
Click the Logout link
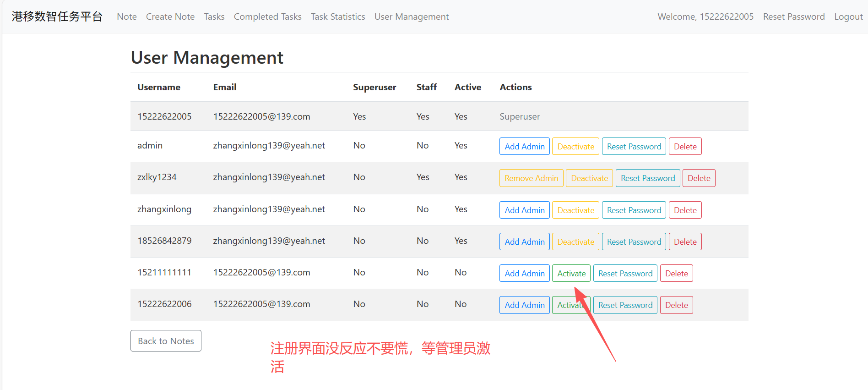coord(848,17)
